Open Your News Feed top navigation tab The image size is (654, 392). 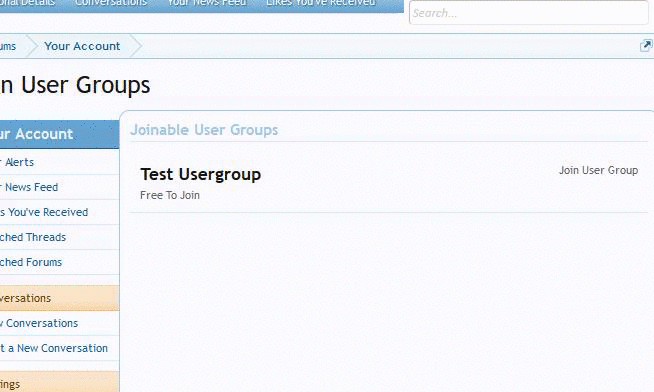pyautogui.click(x=207, y=3)
